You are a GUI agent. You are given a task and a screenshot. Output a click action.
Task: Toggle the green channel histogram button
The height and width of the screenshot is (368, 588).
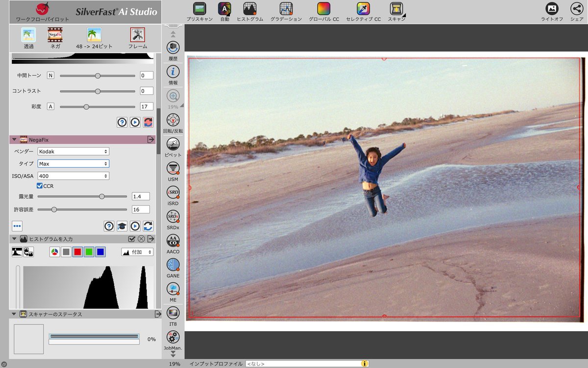click(x=89, y=252)
